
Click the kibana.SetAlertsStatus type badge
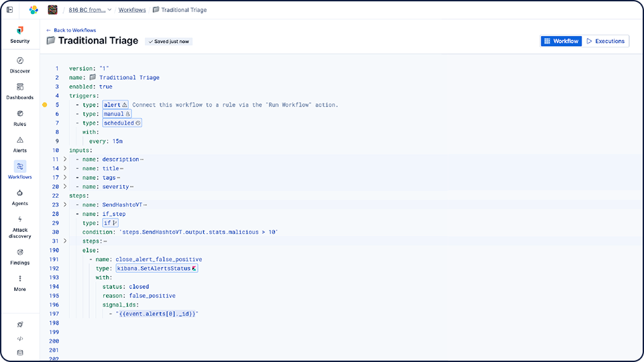click(x=156, y=268)
